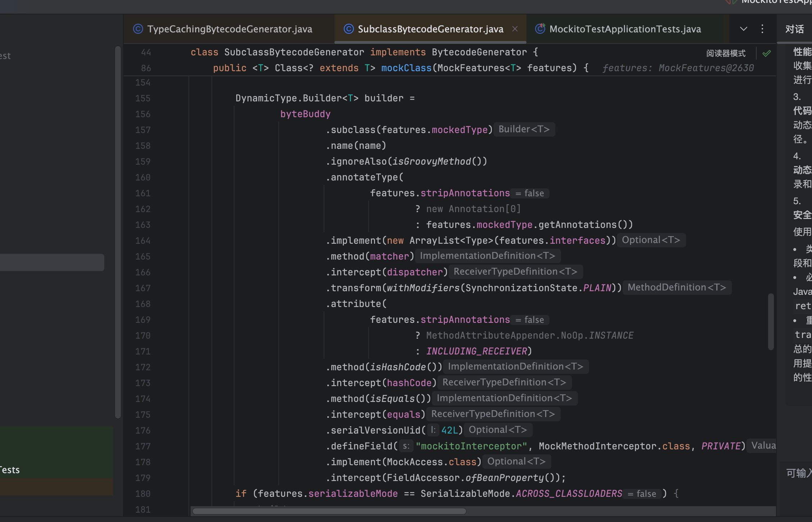Switch to TypeCachingBytecodeGenerator.java tab
The width and height of the screenshot is (812, 522).
point(223,29)
